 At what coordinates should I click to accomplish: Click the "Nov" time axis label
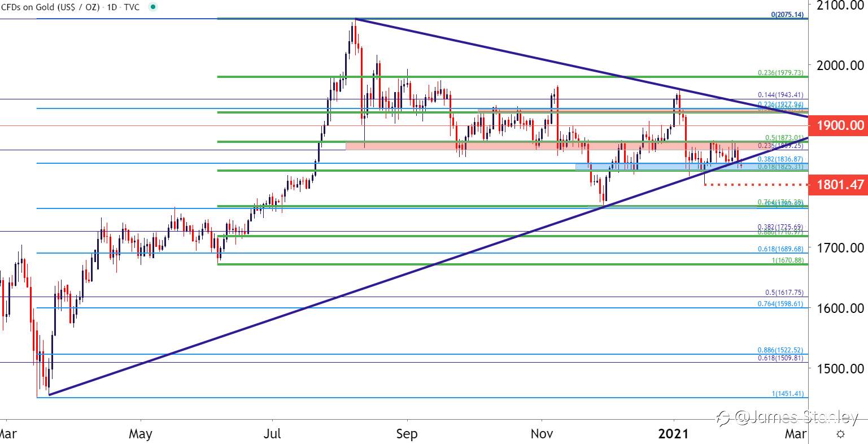[542, 434]
